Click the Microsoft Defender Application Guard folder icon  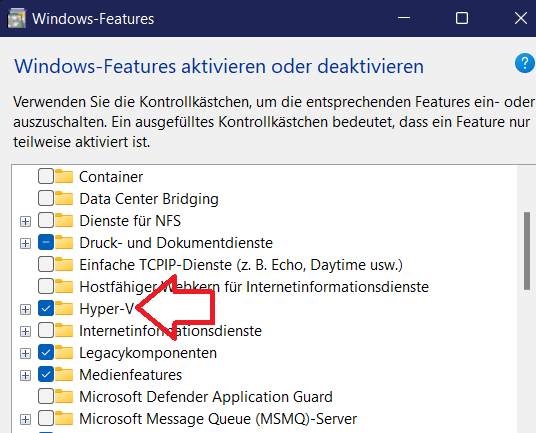[64, 396]
